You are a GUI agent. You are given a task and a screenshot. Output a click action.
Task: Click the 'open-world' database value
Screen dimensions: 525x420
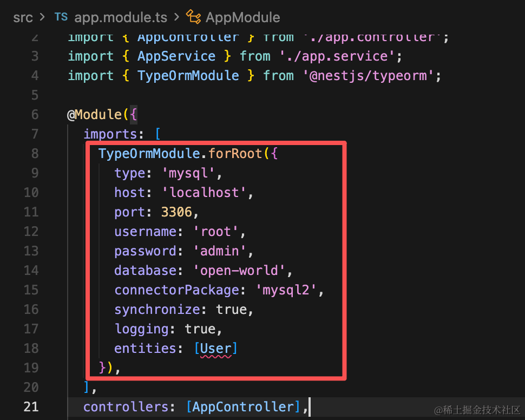[239, 270]
